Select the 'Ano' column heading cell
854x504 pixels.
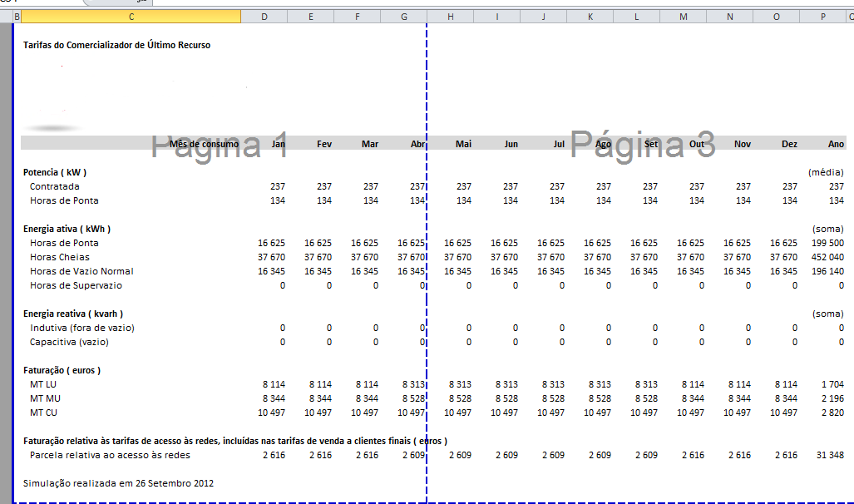835,144
